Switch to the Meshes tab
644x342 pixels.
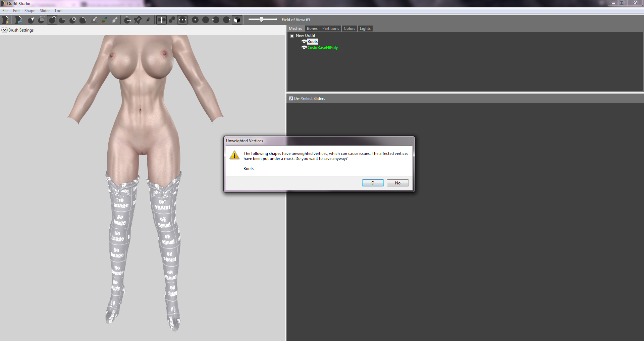tap(296, 28)
